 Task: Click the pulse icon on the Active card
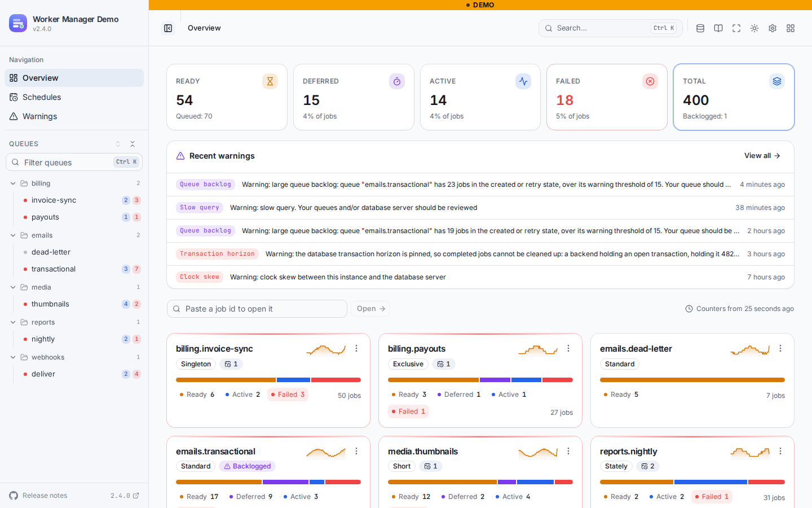coord(523,81)
